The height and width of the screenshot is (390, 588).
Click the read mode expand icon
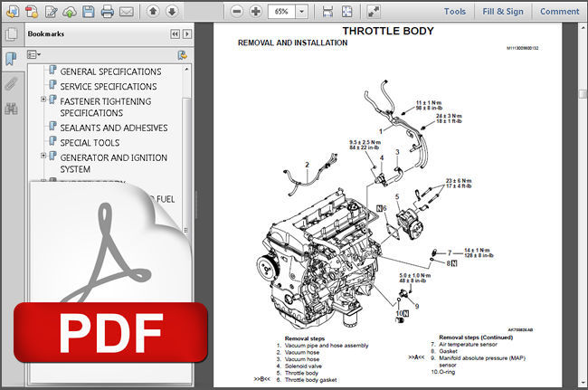(373, 12)
